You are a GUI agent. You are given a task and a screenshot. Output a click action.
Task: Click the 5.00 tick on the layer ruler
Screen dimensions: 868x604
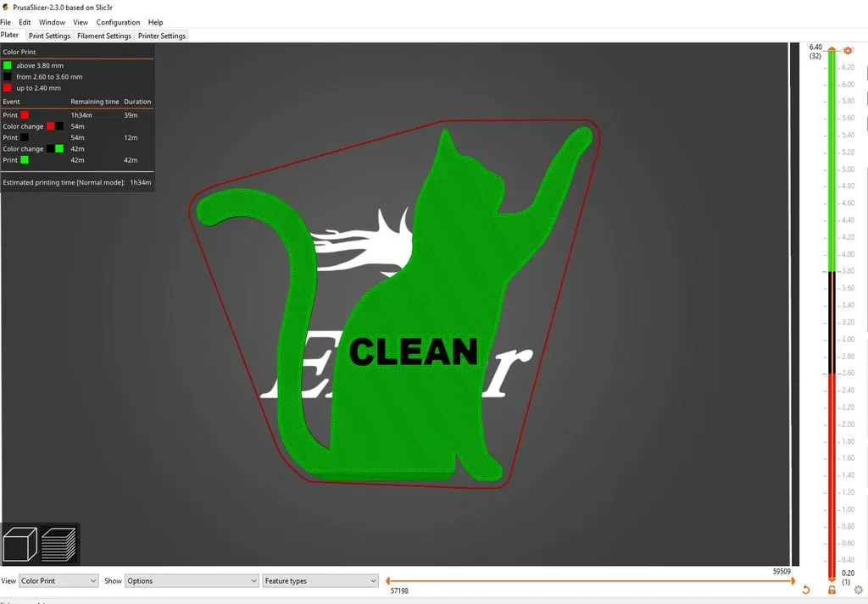click(x=848, y=169)
